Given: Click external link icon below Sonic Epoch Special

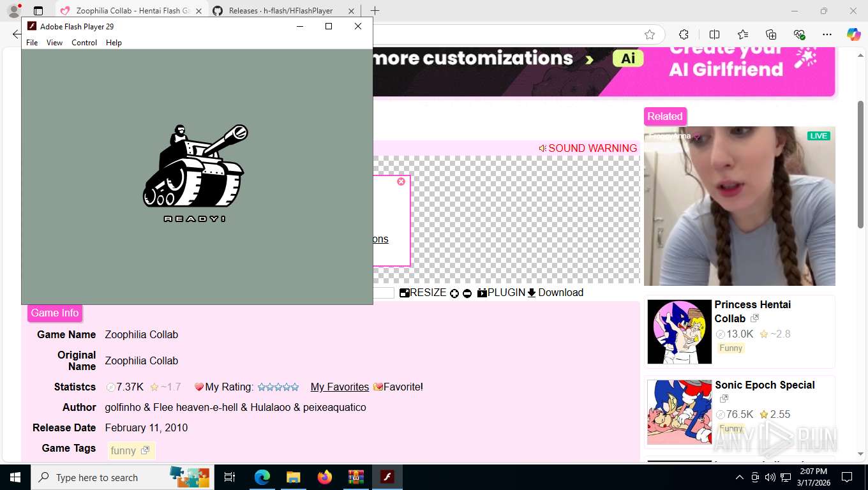Looking at the screenshot, I should click(x=724, y=399).
